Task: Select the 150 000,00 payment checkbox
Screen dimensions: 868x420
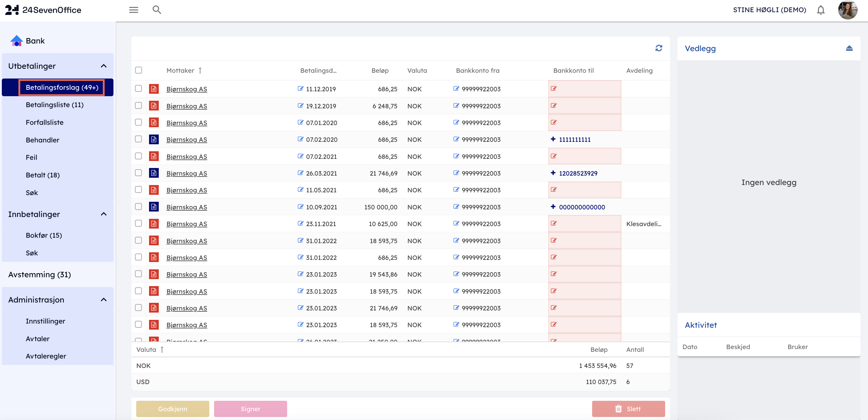Action: 138,207
